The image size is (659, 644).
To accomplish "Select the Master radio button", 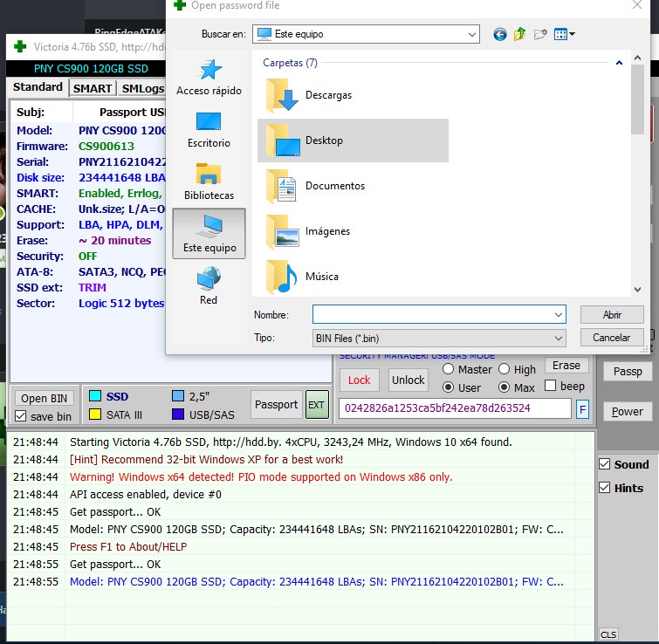I will click(x=448, y=369).
